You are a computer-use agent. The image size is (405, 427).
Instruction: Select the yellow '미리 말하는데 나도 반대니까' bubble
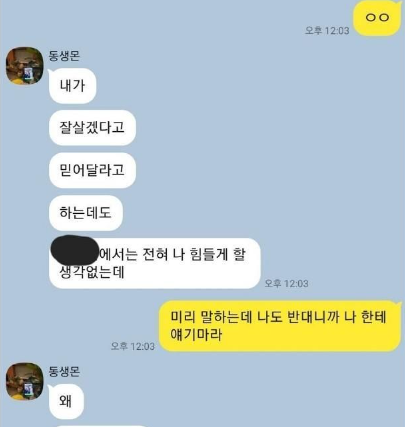(279, 326)
